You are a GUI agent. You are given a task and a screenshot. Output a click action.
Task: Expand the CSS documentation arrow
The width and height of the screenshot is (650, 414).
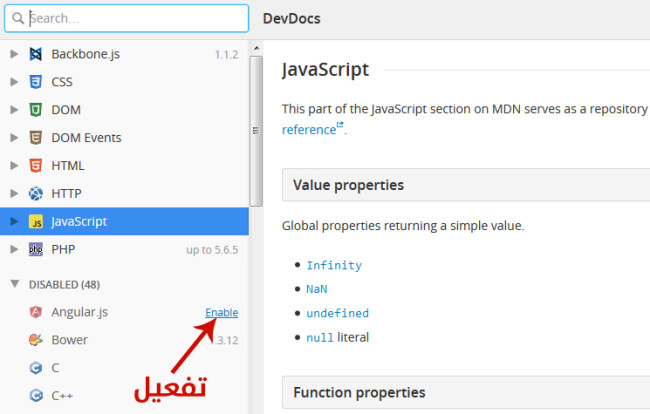[x=14, y=82]
